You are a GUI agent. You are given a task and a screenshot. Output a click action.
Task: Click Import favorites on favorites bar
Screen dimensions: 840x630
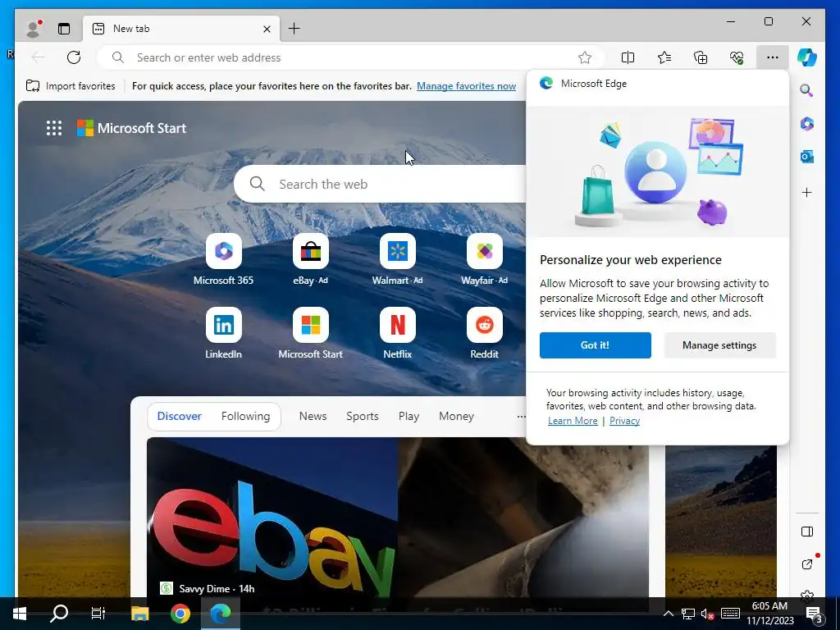coord(71,85)
